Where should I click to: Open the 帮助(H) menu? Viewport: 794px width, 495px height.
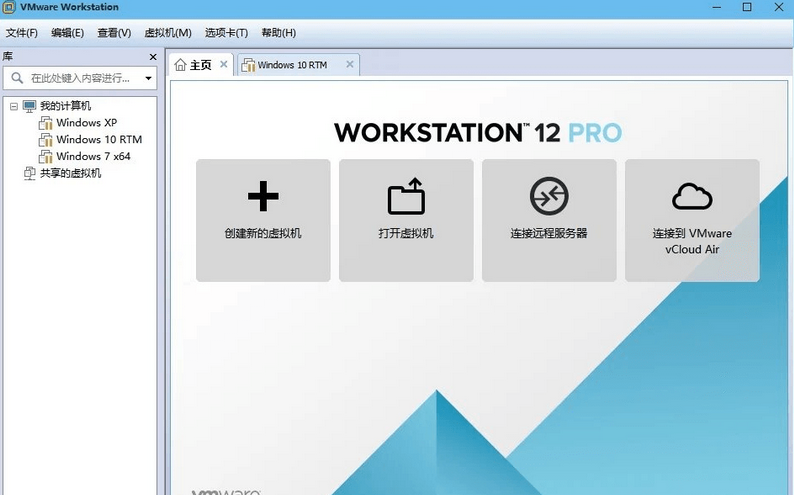pyautogui.click(x=279, y=33)
